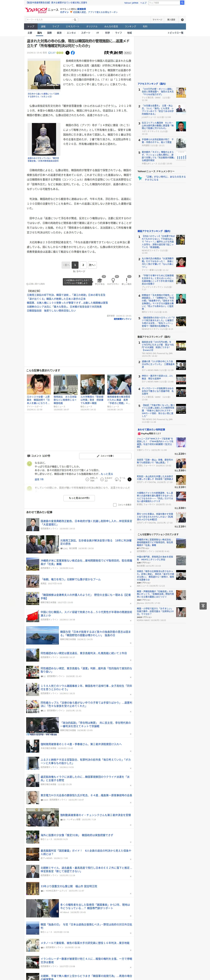Viewport: 210px width, 980px height.
Task: Open 購入履歴 link
Action: tap(171, 20)
